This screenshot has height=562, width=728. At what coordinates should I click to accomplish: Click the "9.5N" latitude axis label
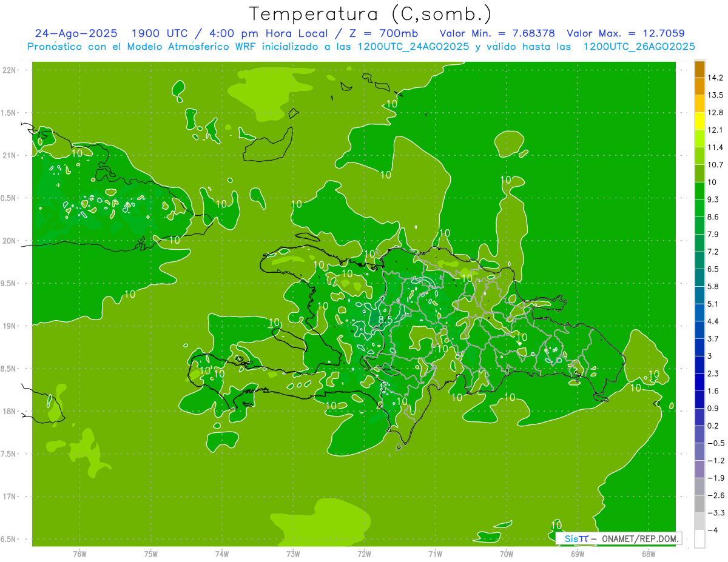pyautogui.click(x=8, y=284)
